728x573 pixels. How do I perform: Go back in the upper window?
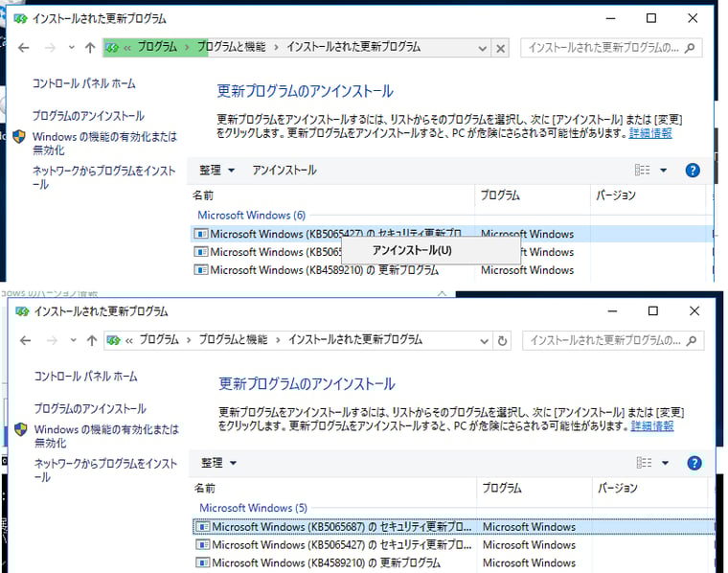24,48
